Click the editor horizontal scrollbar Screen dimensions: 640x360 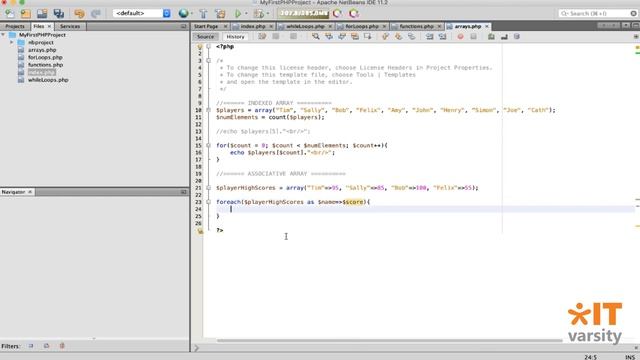click(389, 340)
